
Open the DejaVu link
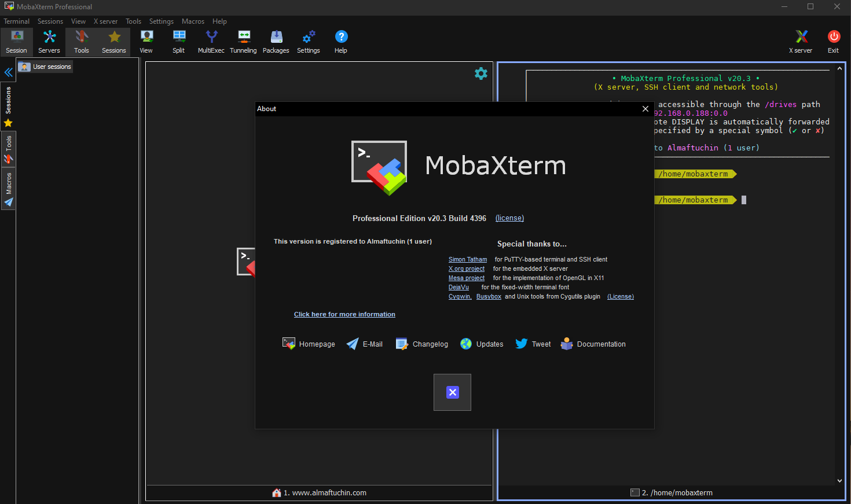pyautogui.click(x=458, y=288)
